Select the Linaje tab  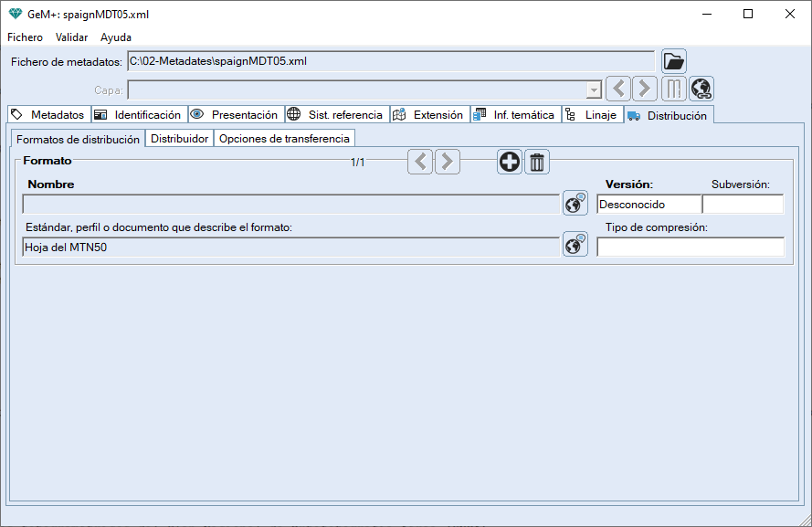(593, 115)
